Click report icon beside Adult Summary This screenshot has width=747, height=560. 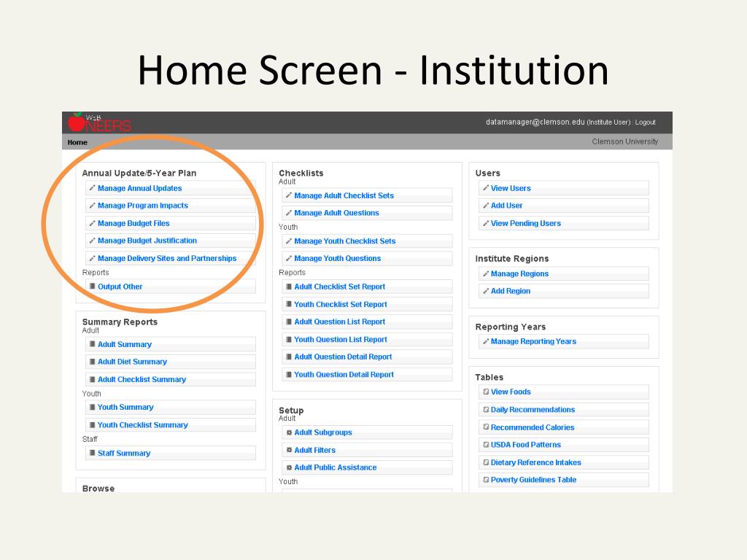click(93, 344)
